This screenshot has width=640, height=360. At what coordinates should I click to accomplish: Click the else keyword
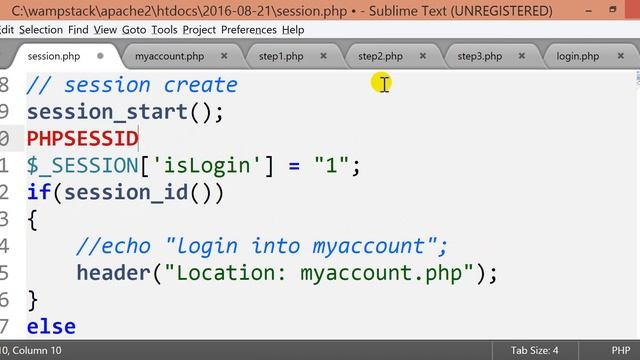click(x=51, y=327)
